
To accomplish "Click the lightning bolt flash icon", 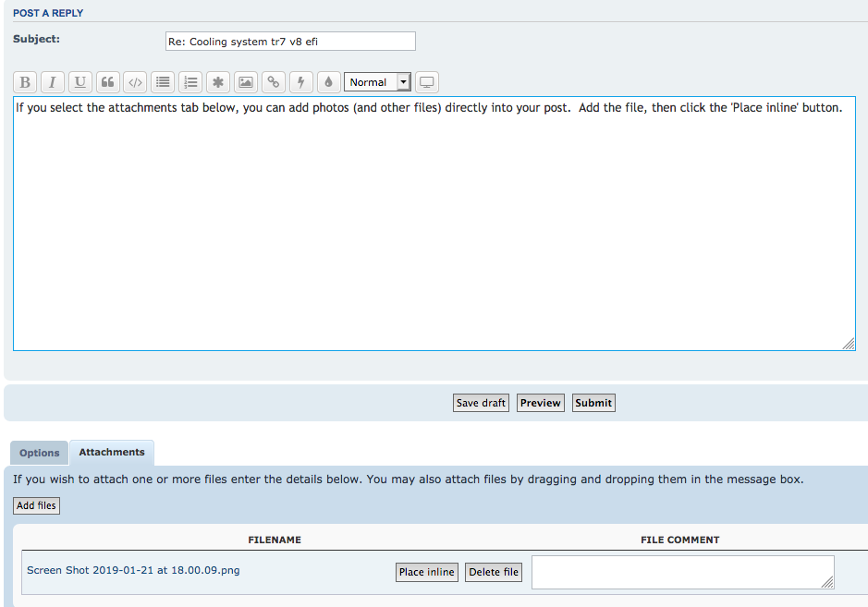I will click(300, 82).
